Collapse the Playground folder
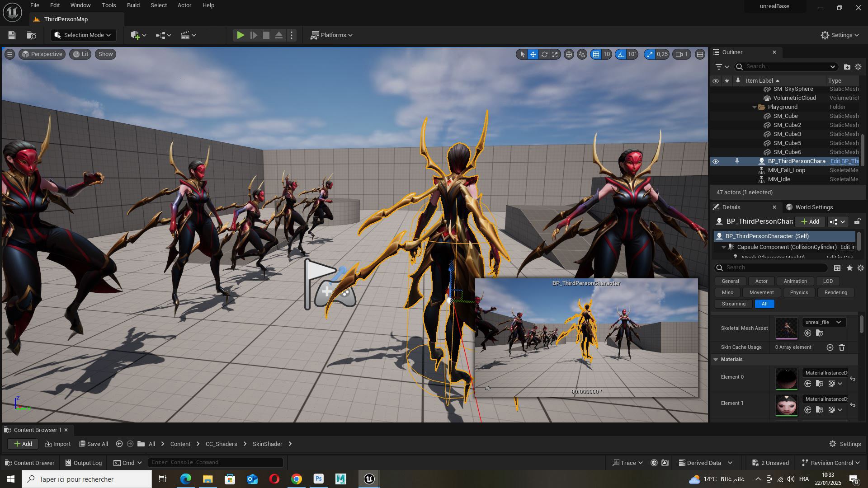Screen dimensions: 868x488 tap(754, 107)
